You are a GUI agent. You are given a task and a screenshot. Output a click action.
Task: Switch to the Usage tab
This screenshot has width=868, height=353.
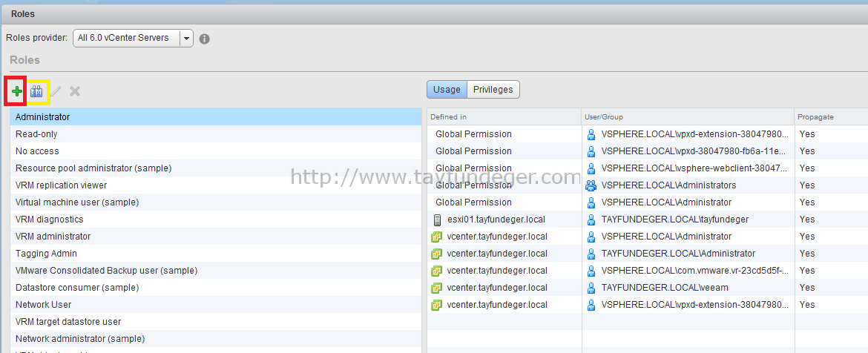coord(447,90)
